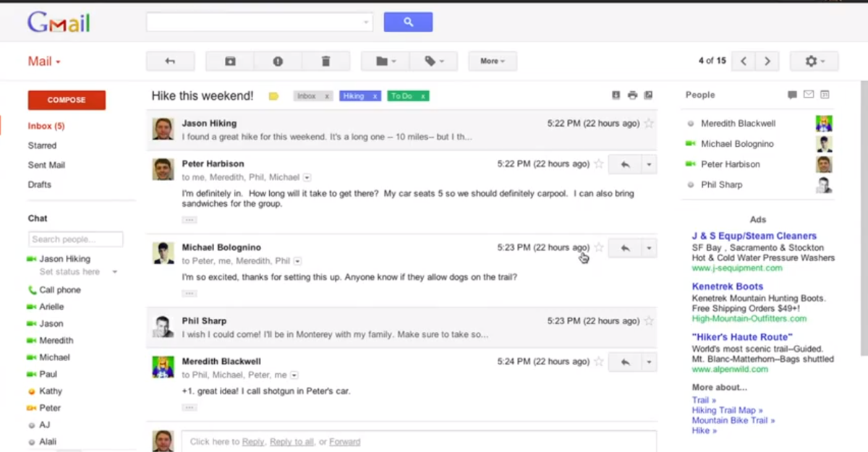Click the Hiking label chip
868x452 pixels.
click(x=354, y=96)
